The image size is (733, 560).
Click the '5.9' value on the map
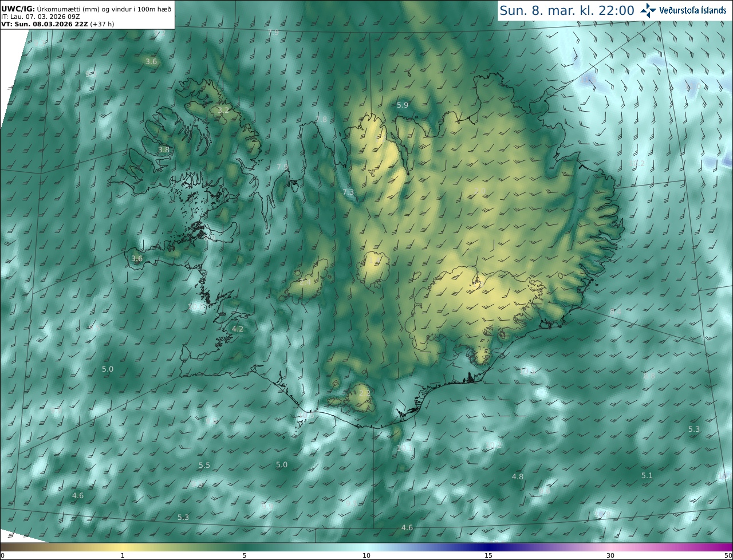(403, 105)
